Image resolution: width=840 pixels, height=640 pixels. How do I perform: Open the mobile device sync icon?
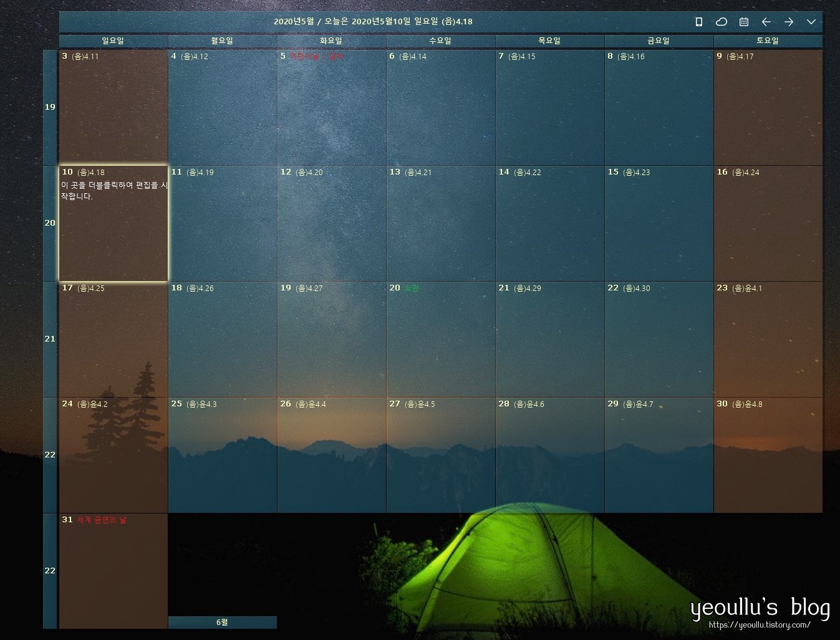click(x=699, y=22)
